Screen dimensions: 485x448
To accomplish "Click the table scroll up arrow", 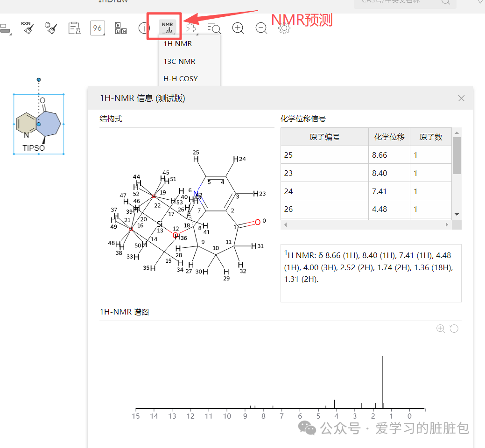I will 457,133.
